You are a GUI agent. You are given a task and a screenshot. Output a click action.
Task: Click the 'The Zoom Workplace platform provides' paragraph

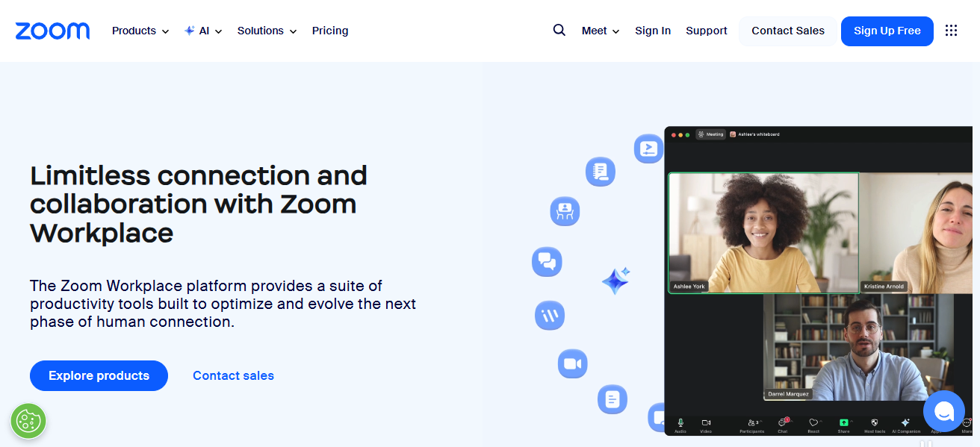223,304
